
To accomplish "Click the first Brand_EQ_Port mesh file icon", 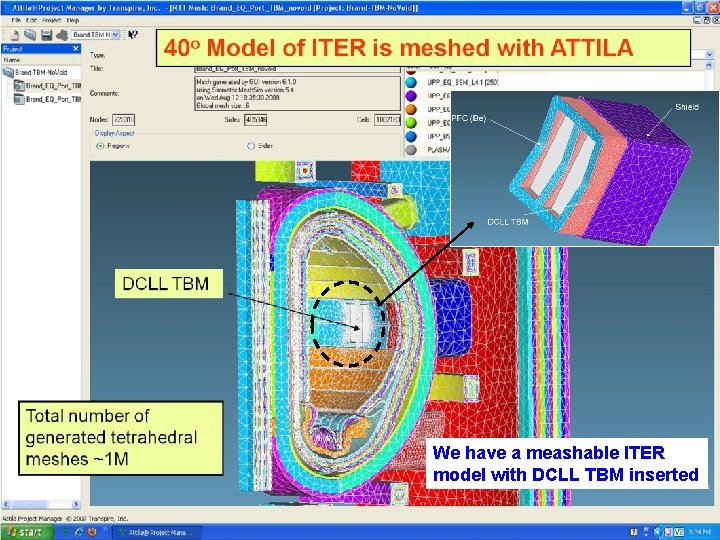I will coord(19,86).
